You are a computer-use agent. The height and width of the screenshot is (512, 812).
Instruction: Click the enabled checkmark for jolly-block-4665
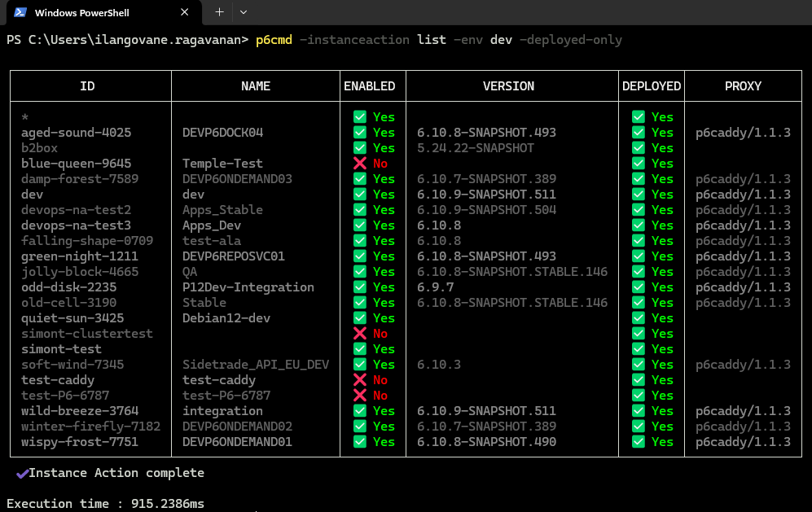tap(360, 272)
